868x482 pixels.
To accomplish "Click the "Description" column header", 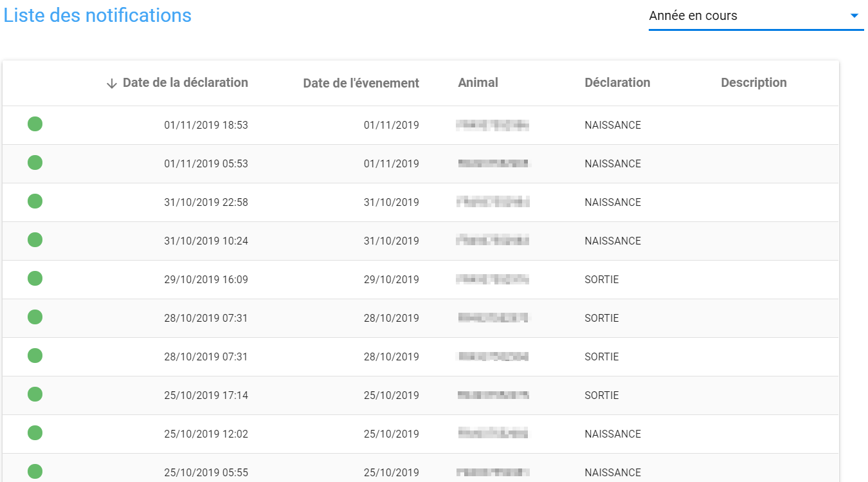I will point(754,82).
